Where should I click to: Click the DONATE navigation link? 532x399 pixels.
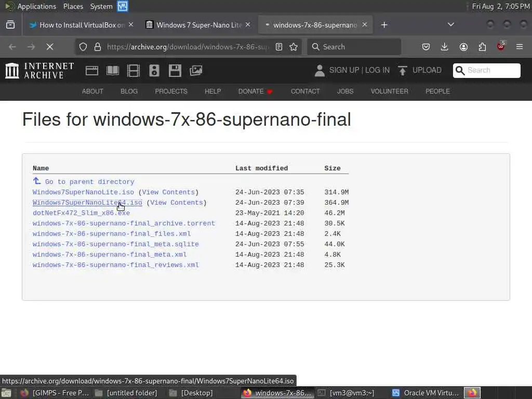[x=255, y=91]
